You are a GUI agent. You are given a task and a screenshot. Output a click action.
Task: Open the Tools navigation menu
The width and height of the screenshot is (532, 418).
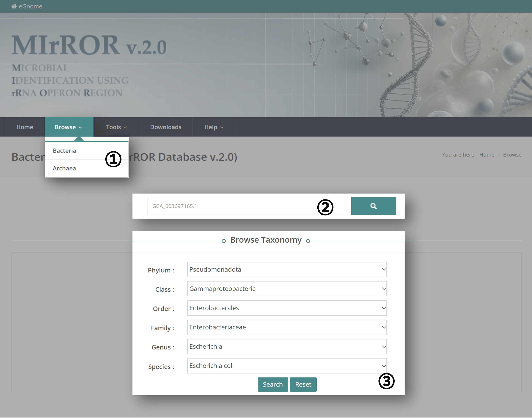[116, 127]
